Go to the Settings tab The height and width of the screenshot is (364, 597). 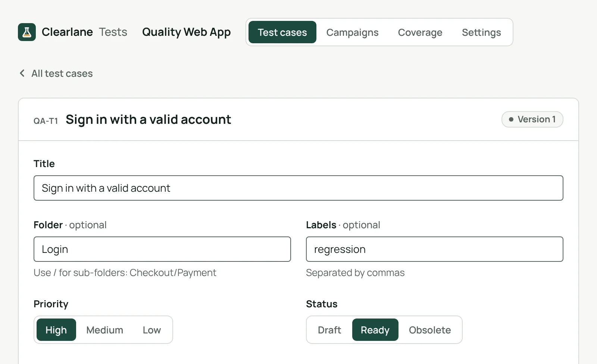coord(481,32)
